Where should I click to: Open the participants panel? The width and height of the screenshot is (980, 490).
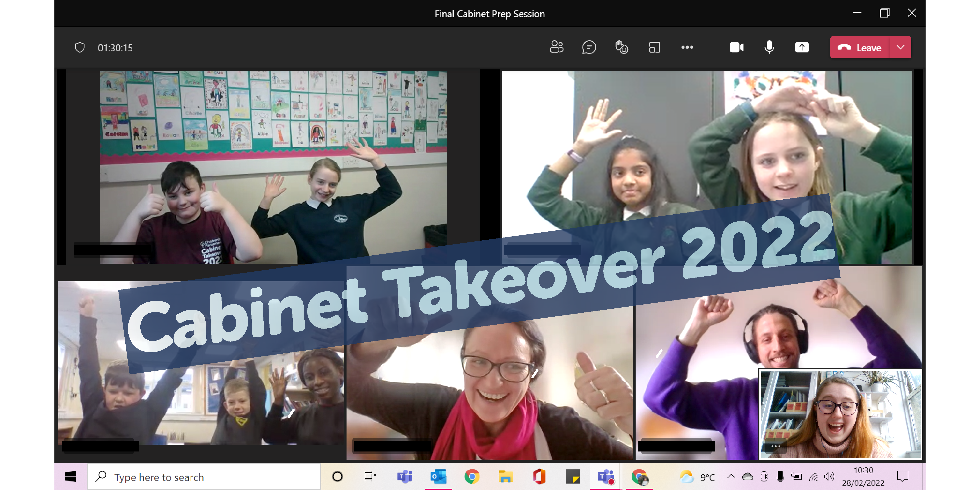tap(556, 48)
